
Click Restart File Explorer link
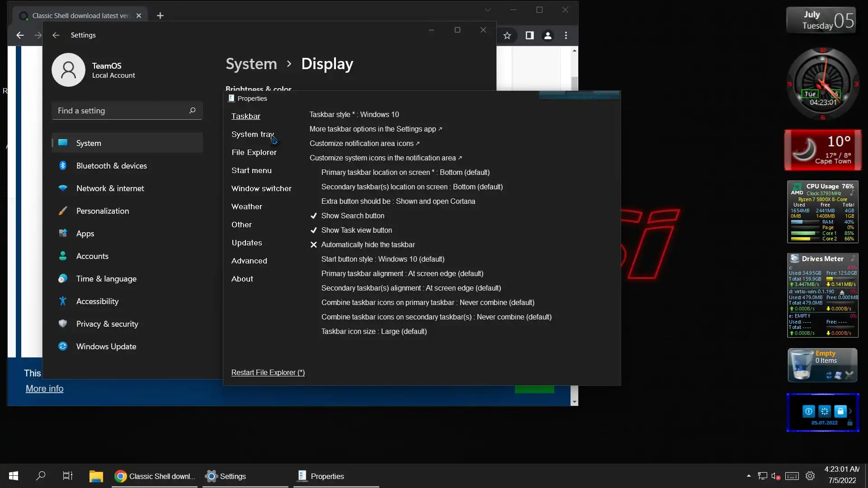click(268, 372)
